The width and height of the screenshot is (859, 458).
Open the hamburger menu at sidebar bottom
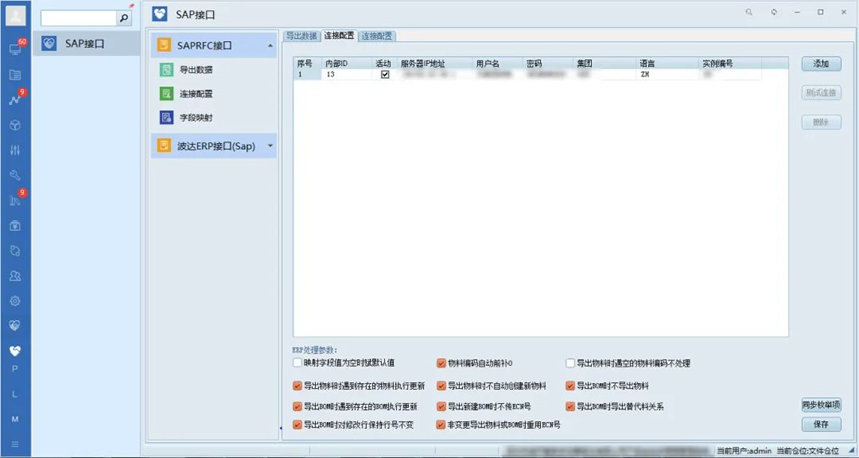pos(15,443)
